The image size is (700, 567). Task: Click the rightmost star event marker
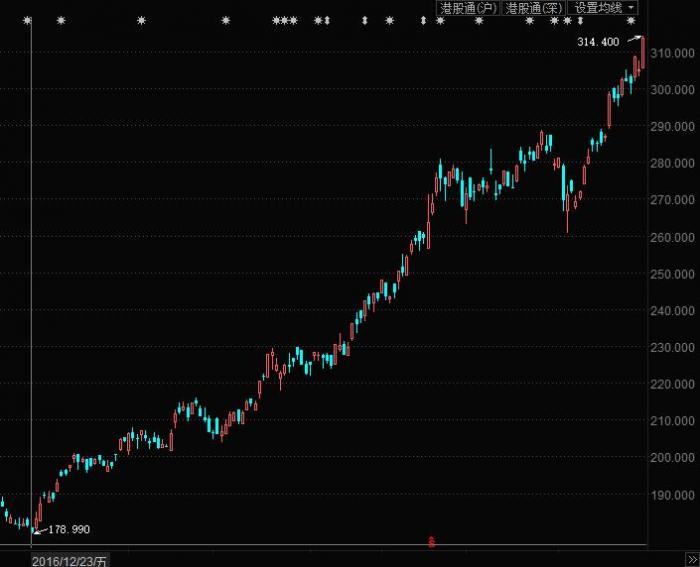(631, 21)
